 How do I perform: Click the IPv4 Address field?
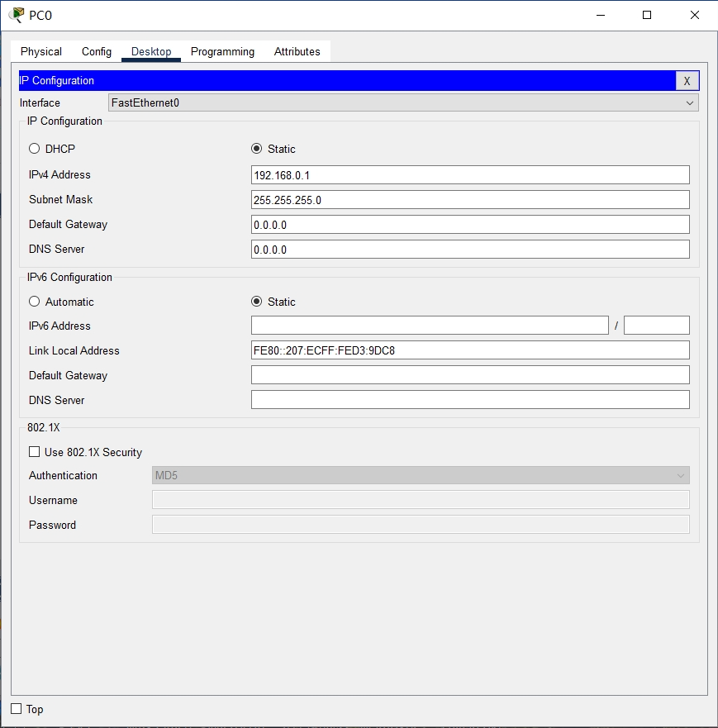point(470,175)
